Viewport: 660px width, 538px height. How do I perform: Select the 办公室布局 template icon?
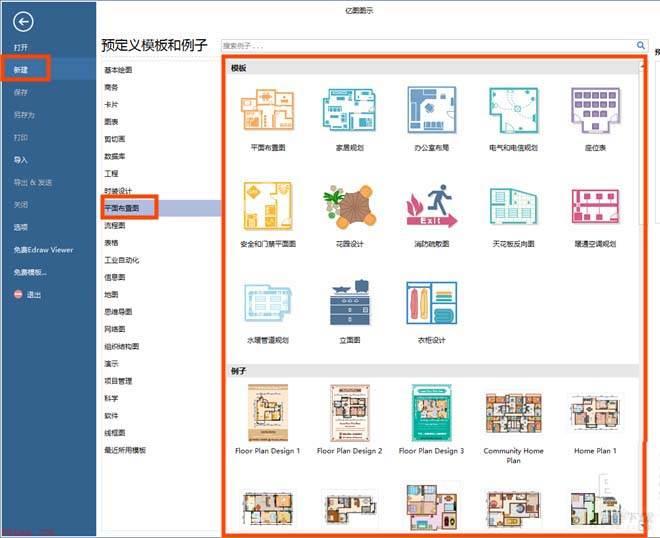coord(431,109)
